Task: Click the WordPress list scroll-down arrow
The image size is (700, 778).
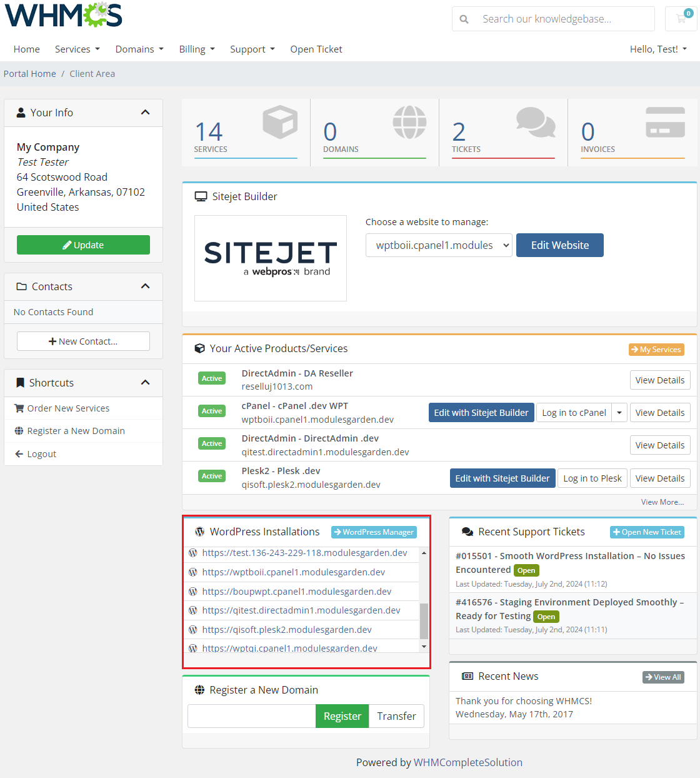Action: click(424, 647)
